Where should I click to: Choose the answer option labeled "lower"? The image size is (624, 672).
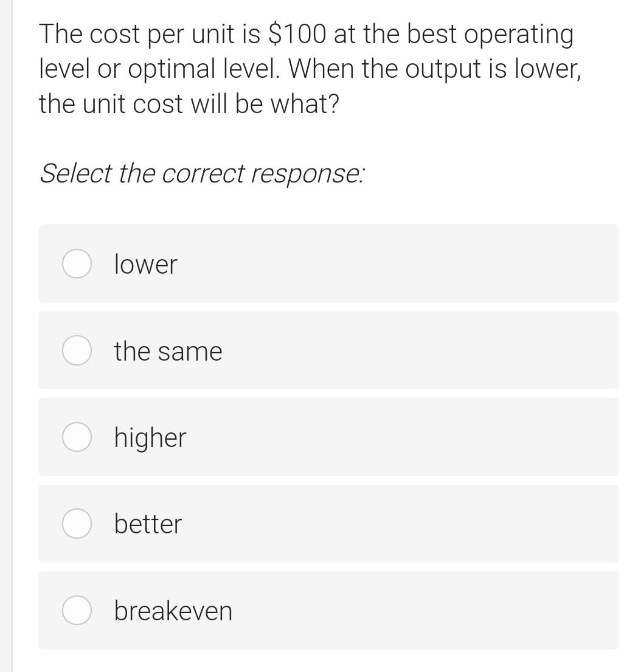tap(145, 264)
